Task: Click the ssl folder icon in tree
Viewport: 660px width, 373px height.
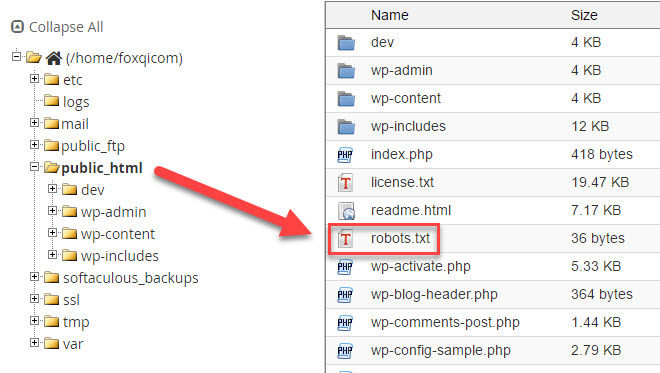Action: [51, 299]
